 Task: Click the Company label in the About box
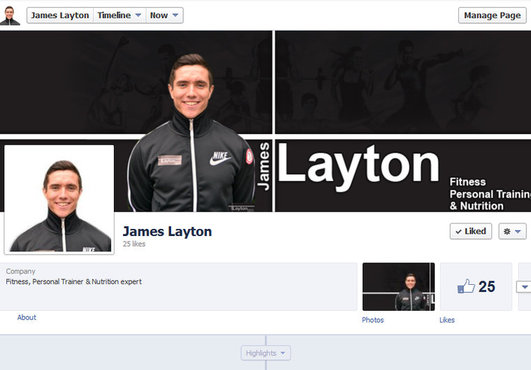pos(20,271)
